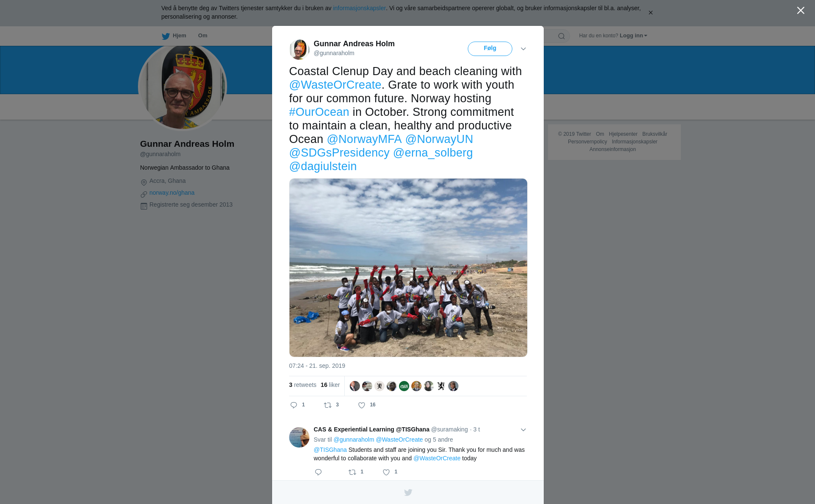Dismiss the cookie notice banner

pos(650,13)
